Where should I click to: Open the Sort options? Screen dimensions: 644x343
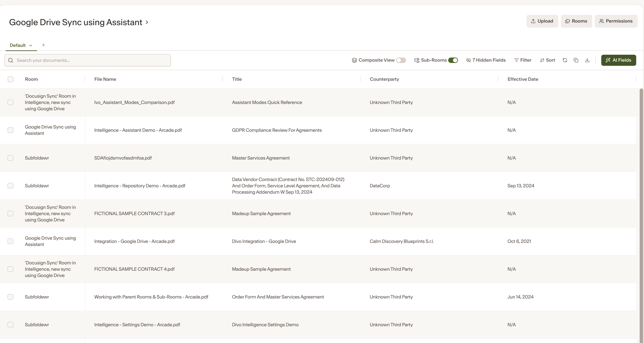click(548, 60)
